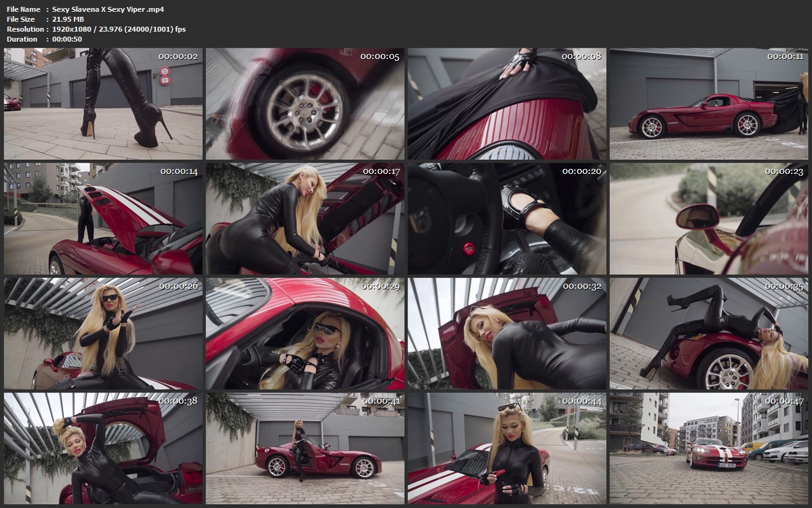
Task: Open the thumbnail timestamped 00:00:38
Action: (x=103, y=448)
